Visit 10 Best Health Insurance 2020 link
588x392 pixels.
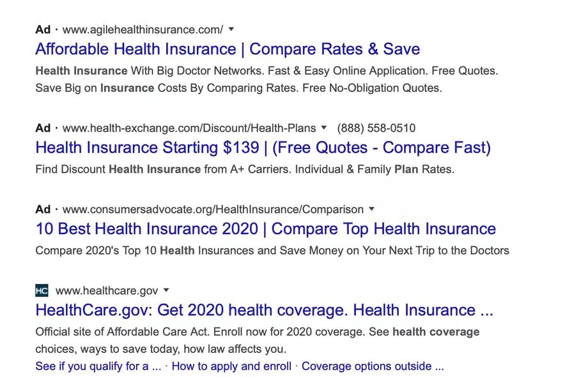(265, 229)
